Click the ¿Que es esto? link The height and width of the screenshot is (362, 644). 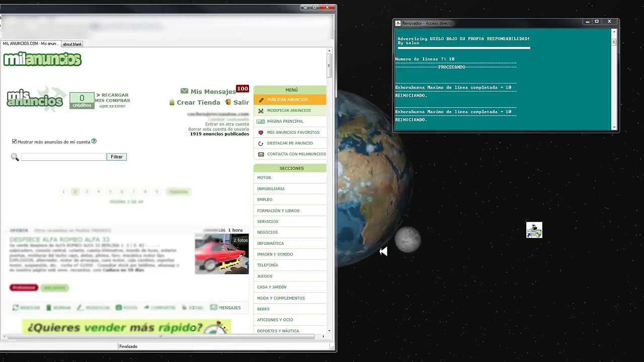(x=112, y=106)
